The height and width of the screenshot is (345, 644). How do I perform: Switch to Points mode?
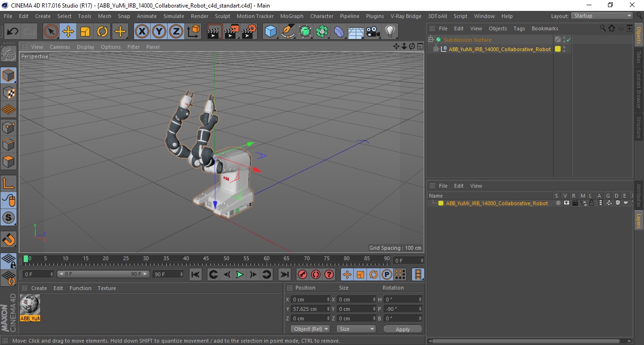(9, 127)
